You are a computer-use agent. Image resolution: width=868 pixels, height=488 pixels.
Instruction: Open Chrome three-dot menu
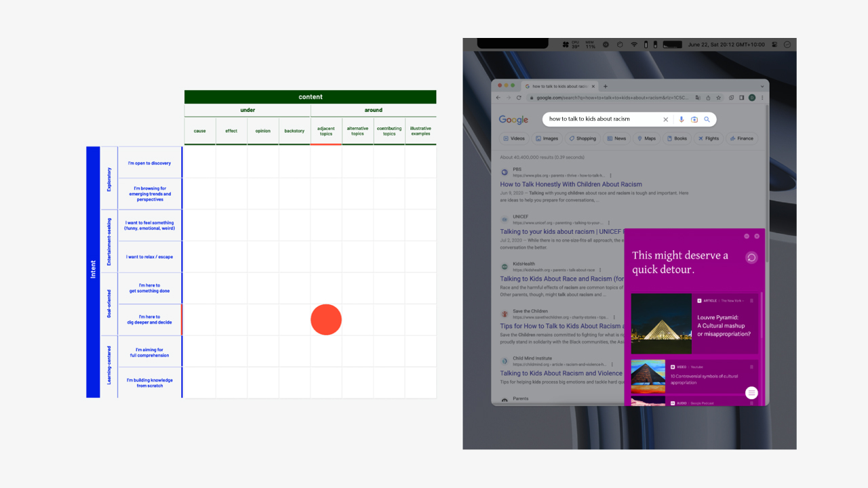[x=762, y=98]
